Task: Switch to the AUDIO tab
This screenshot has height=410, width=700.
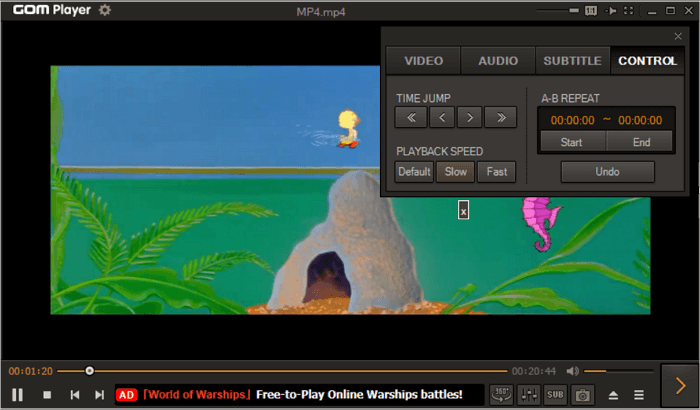Action: coord(497,61)
